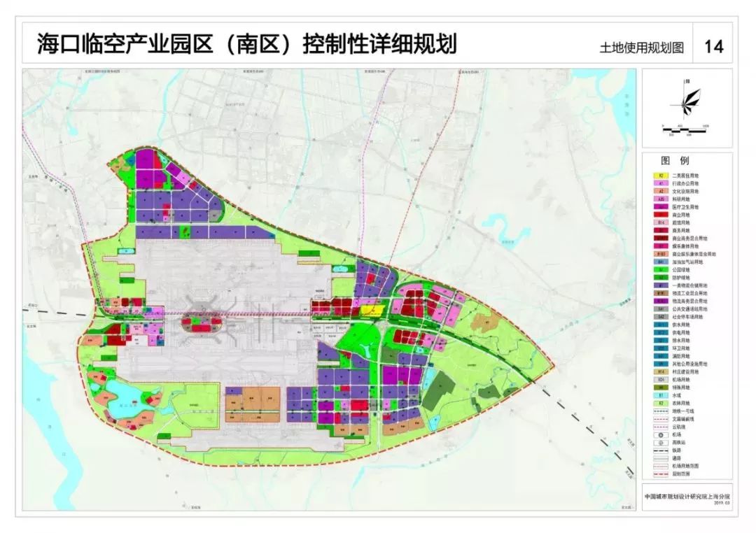
Task: Click the page number 14 box
Action: pos(713,46)
